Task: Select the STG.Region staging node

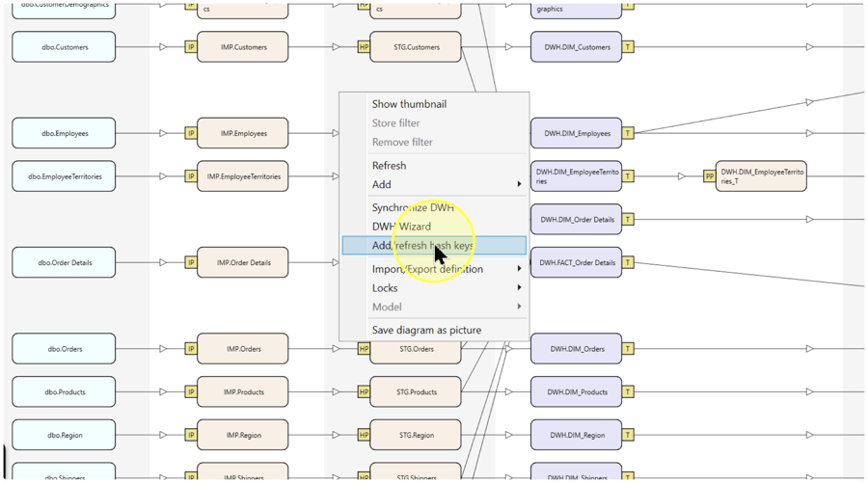Action: coord(416,435)
